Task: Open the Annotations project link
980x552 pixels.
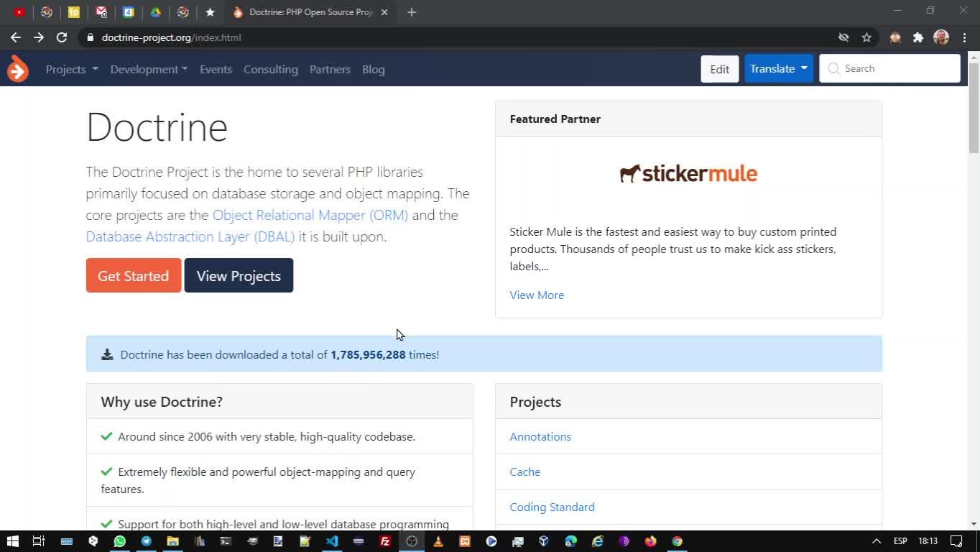Action: tap(540, 436)
